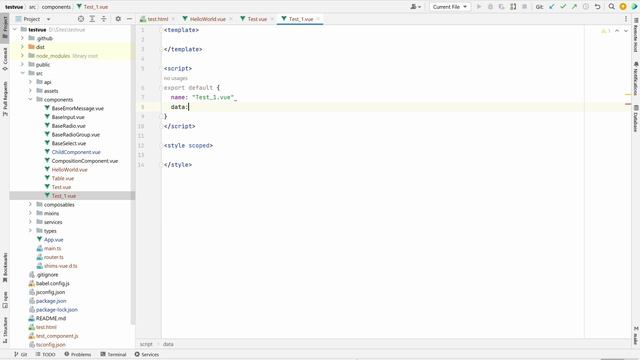Click the Debug bug icon
The width and height of the screenshot is (640, 360).
tap(490, 7)
